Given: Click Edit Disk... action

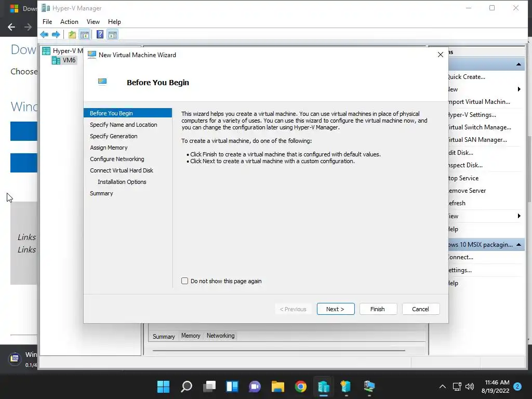Looking at the screenshot, I should pos(461,153).
